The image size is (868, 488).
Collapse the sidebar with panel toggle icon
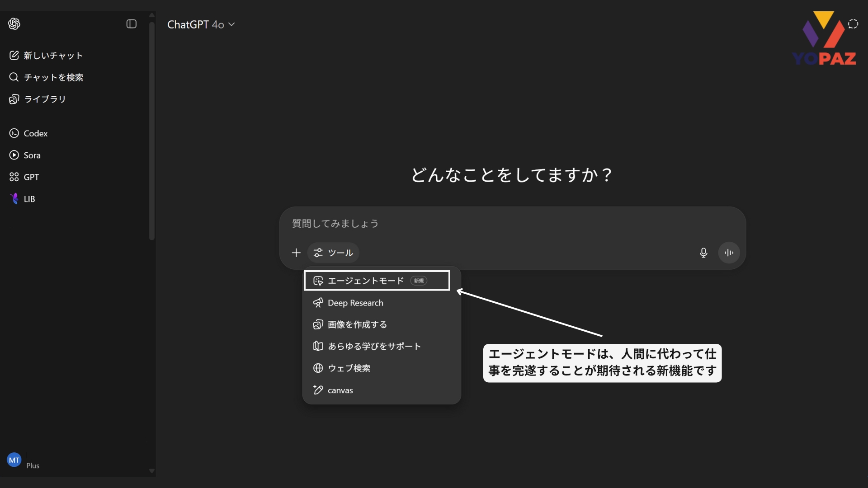132,24
